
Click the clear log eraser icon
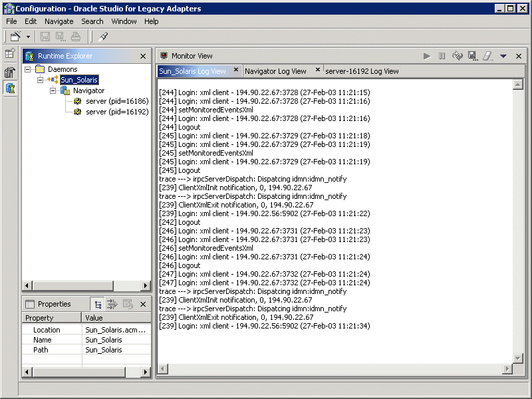coord(487,56)
